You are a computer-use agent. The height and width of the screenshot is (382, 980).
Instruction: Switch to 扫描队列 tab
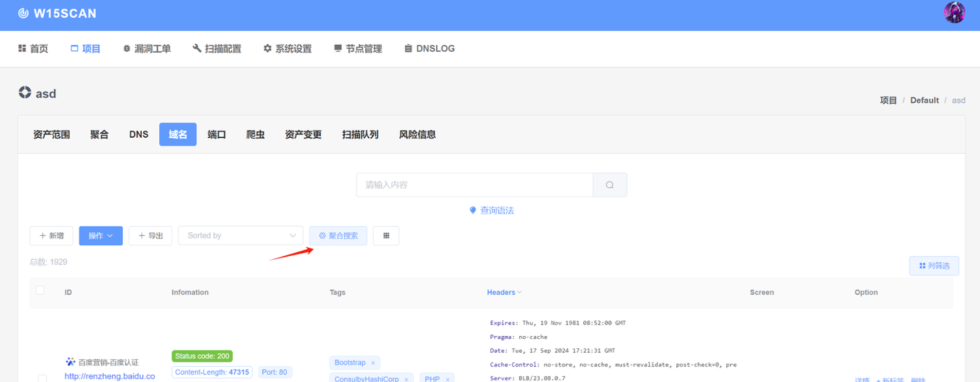click(360, 134)
